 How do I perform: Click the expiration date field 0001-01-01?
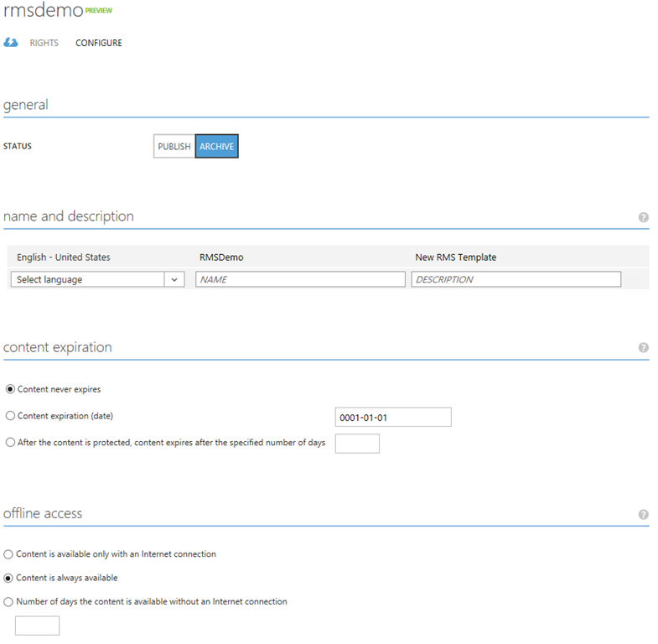(x=392, y=417)
